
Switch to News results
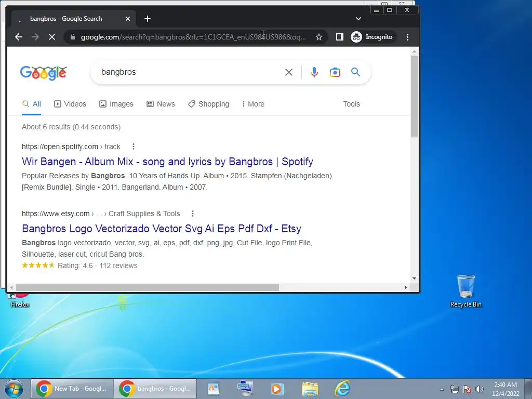(161, 104)
